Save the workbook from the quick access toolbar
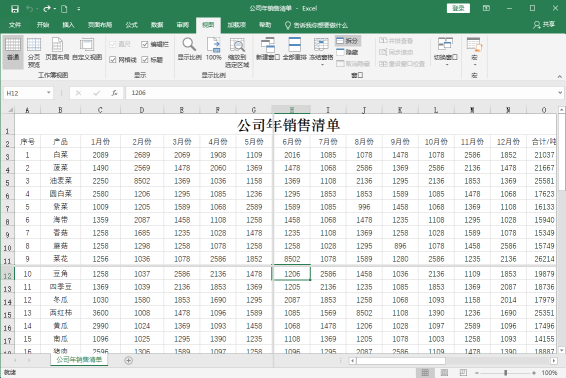The height and width of the screenshot is (378, 566). 14,9
